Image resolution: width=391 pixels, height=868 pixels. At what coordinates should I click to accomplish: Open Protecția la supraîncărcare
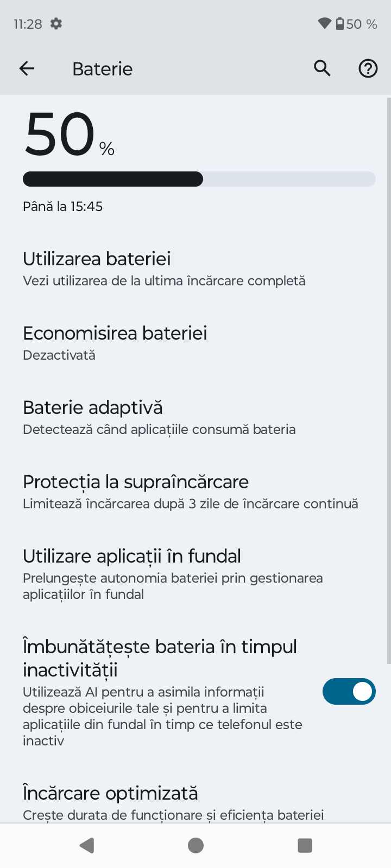[190, 492]
